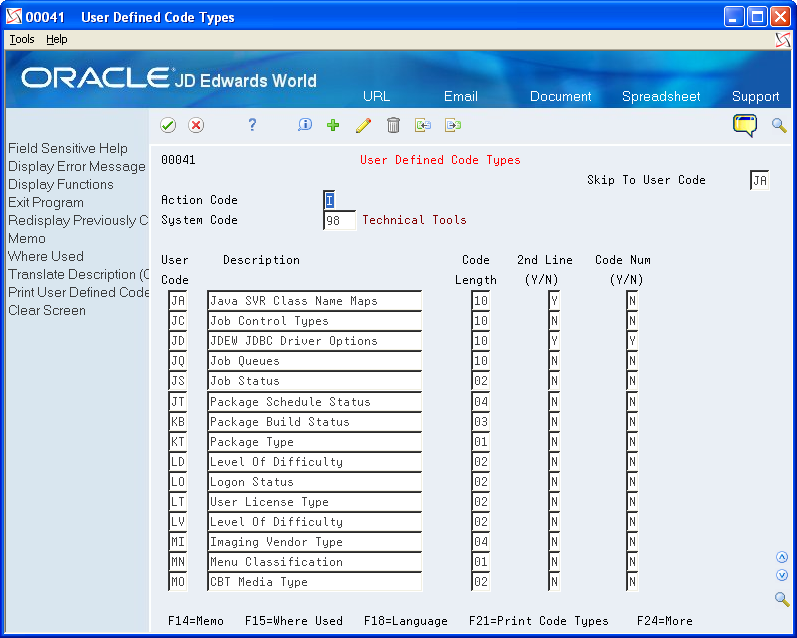Click the code length field for JS row
Image resolution: width=797 pixels, height=638 pixels.
click(480, 381)
